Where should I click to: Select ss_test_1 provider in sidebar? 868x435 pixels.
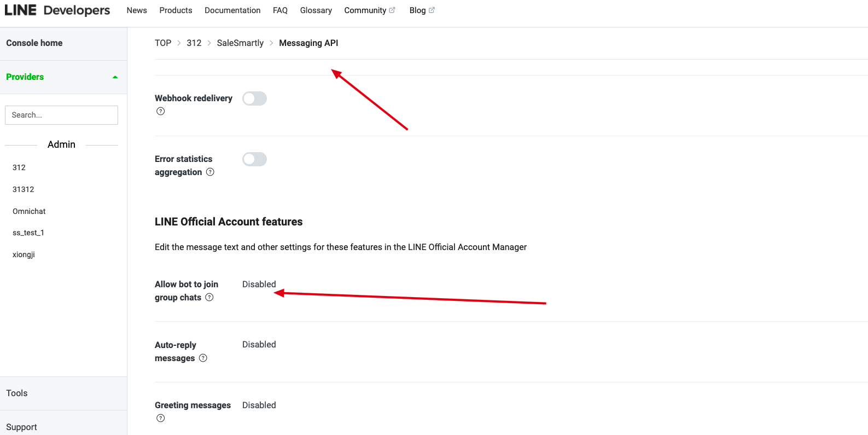[28, 233]
